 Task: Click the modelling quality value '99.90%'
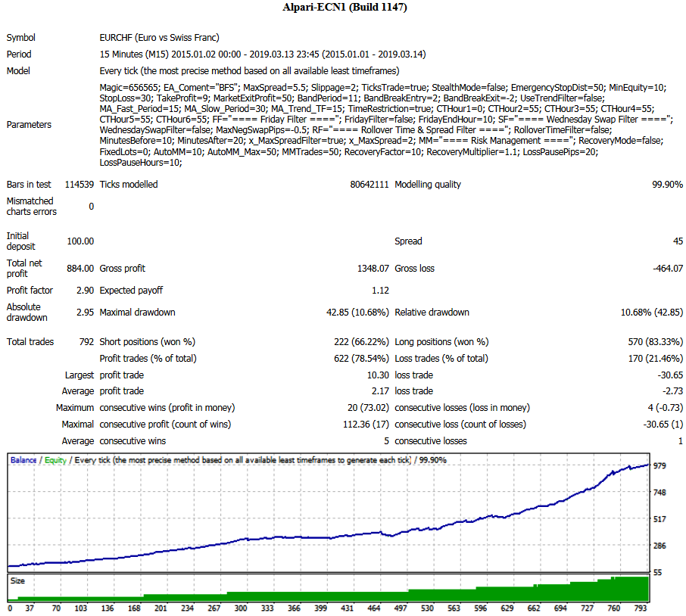667,185
